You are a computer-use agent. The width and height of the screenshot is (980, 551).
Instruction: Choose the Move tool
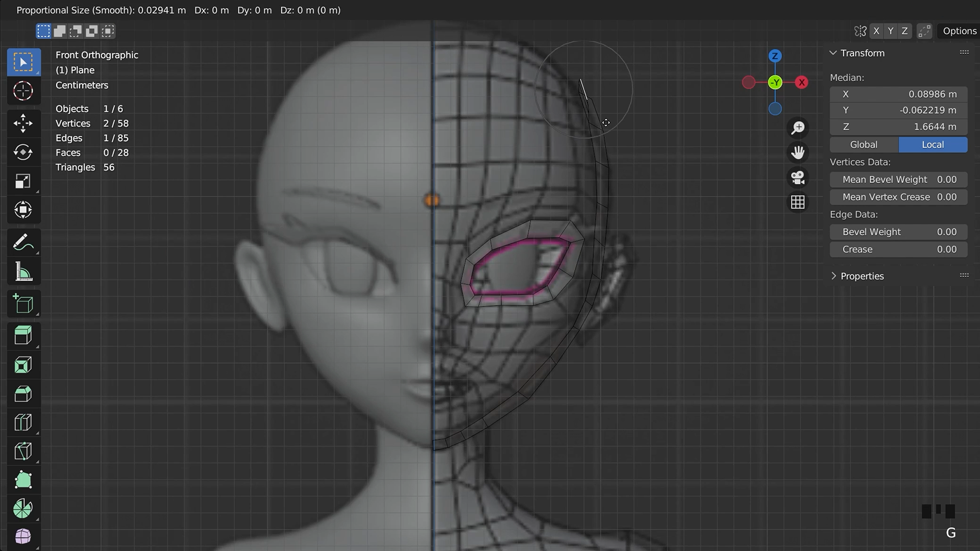23,123
